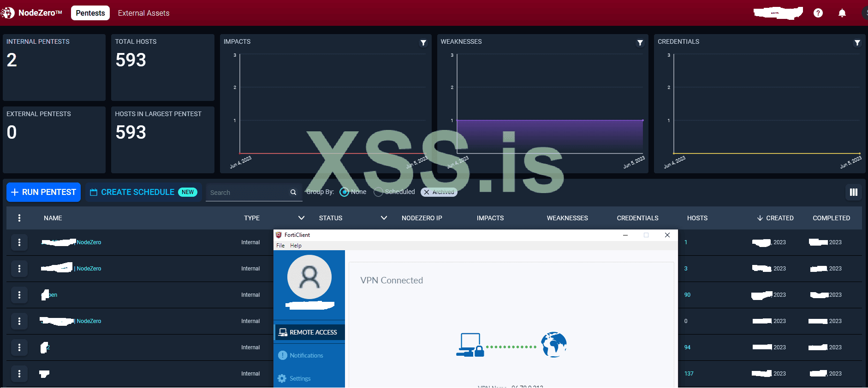
Task: Click the VPN Connected status text
Action: click(392, 280)
